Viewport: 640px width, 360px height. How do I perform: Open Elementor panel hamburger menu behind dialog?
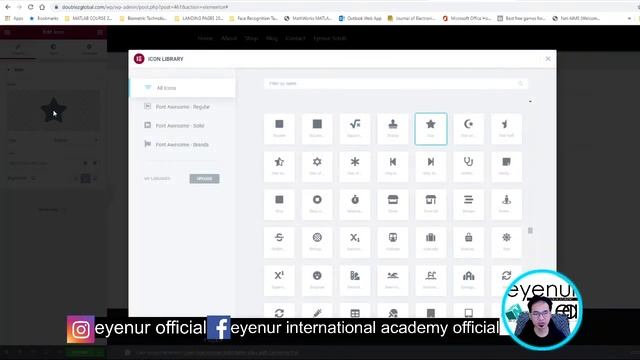pos(7,32)
